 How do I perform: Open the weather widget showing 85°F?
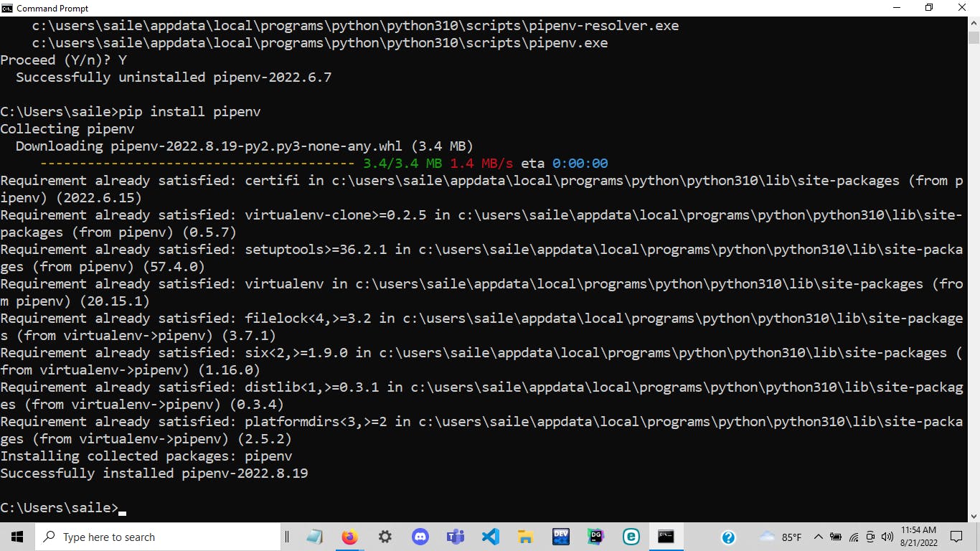(781, 537)
